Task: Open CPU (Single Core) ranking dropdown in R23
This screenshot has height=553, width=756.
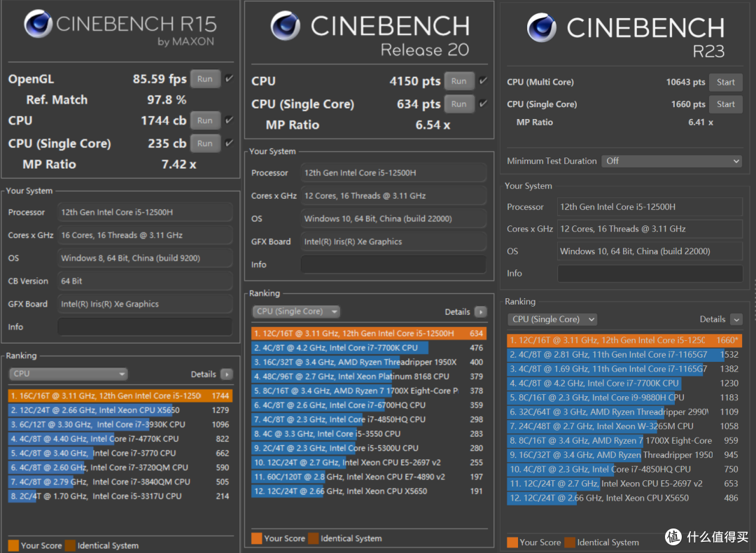Action: (x=552, y=319)
